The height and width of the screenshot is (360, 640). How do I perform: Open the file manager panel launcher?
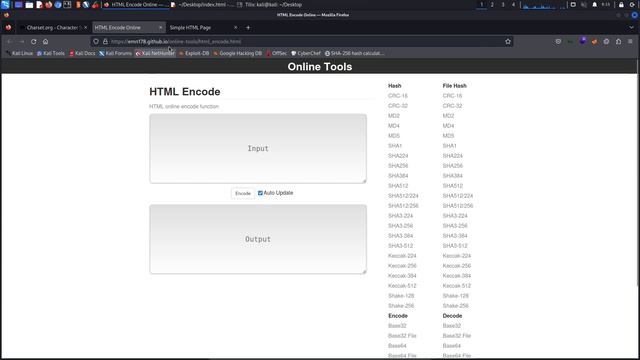tap(29, 5)
